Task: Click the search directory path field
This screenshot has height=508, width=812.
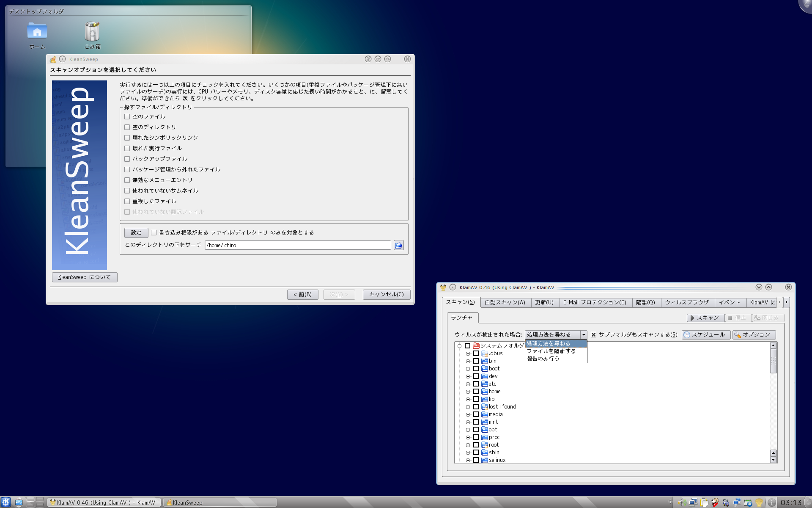Action: [298, 245]
